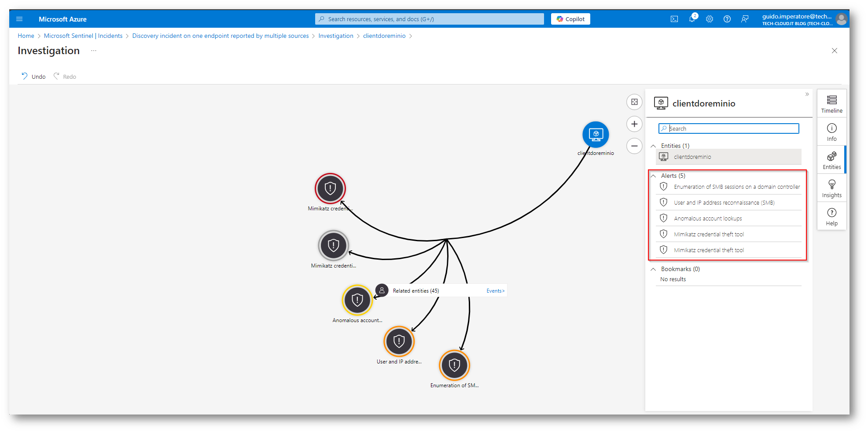
Task: Click the entities panel Search field
Action: click(728, 128)
